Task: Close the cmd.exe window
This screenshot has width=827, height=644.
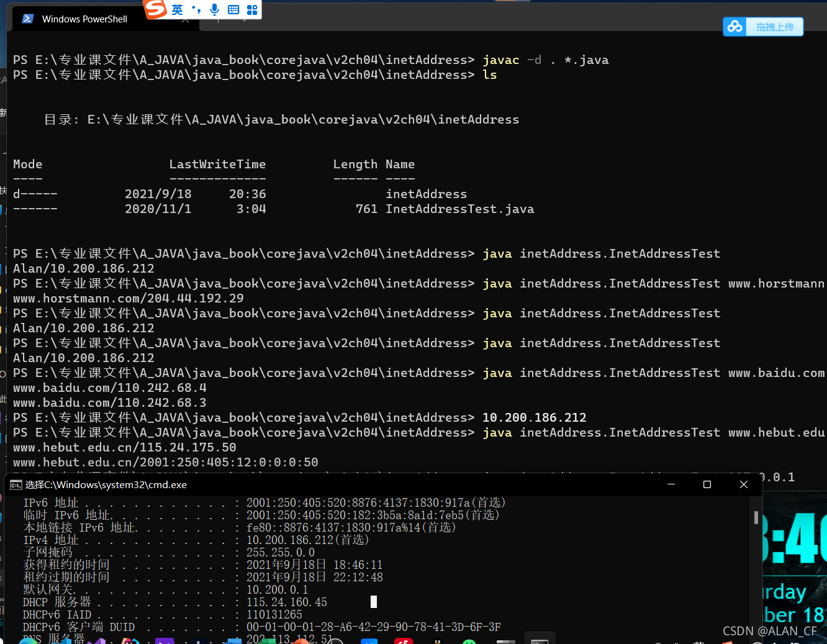Action: tap(744, 484)
